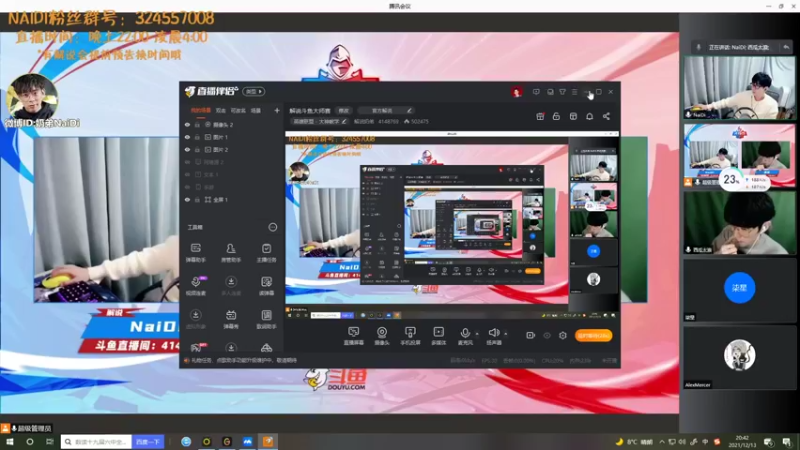Open 虚拟形象 download tool in the toolbox
The width and height of the screenshot is (800, 450).
click(195, 319)
